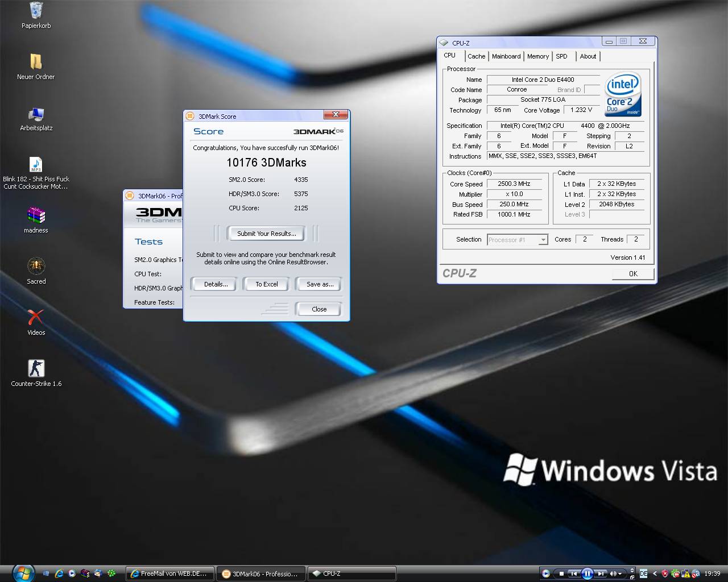Switch to 3DMark06 Professional taskbar button
The height and width of the screenshot is (582, 728).
(261, 573)
